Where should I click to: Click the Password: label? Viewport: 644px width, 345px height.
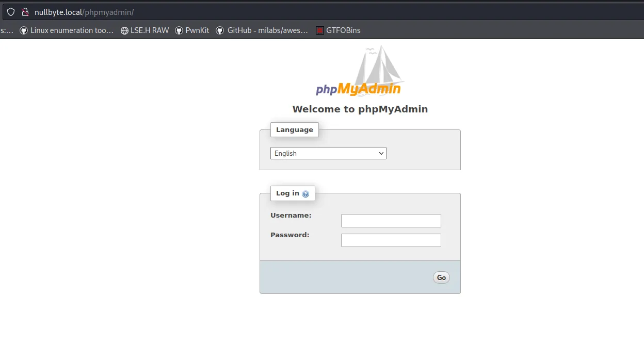pyautogui.click(x=289, y=235)
